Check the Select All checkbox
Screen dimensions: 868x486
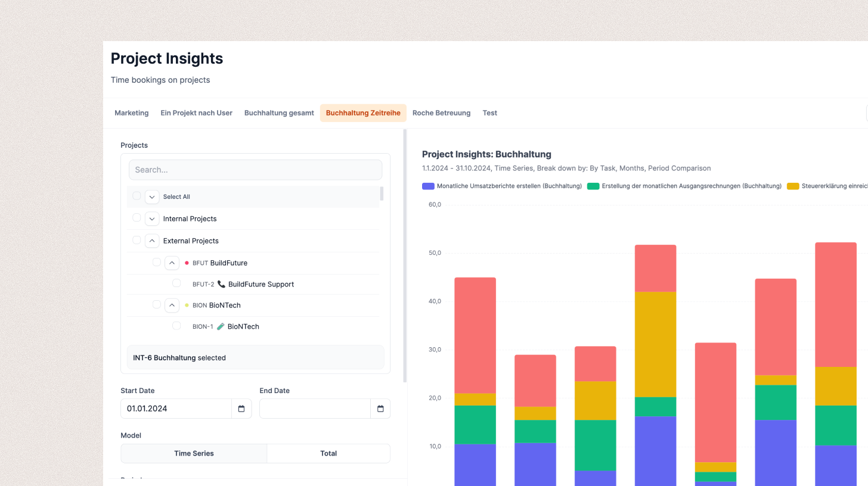[x=137, y=196]
